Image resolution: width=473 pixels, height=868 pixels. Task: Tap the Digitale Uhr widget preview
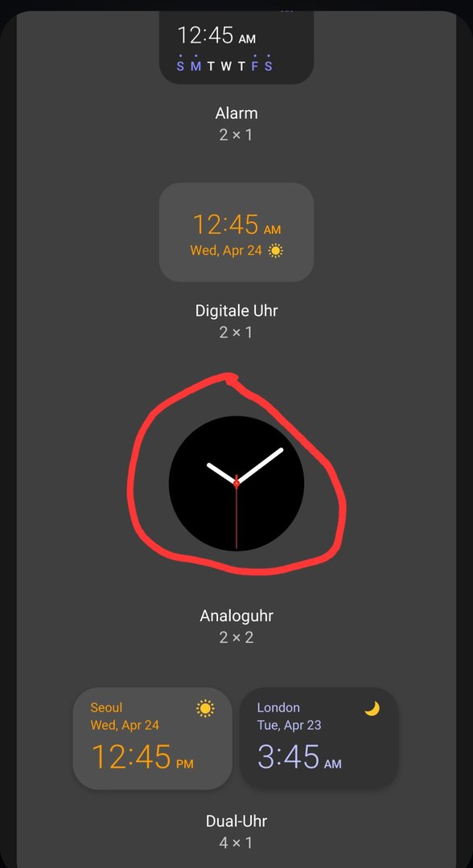[236, 232]
